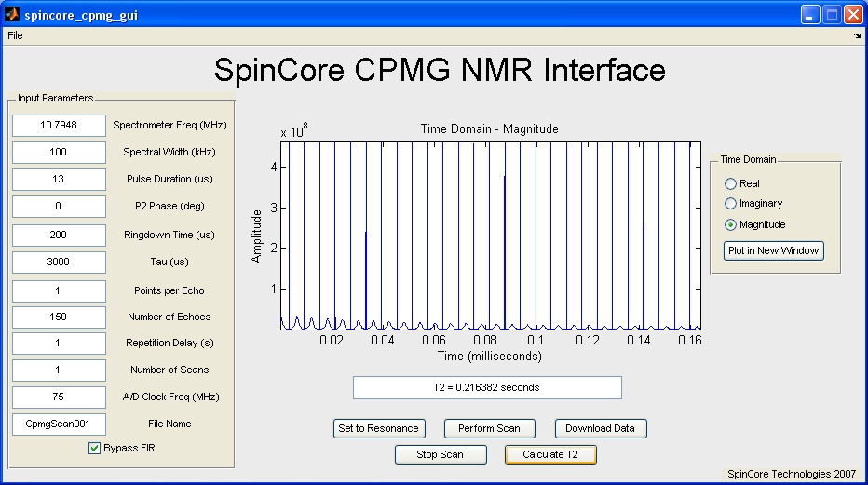
Task: Click the File Name text field
Action: (59, 424)
